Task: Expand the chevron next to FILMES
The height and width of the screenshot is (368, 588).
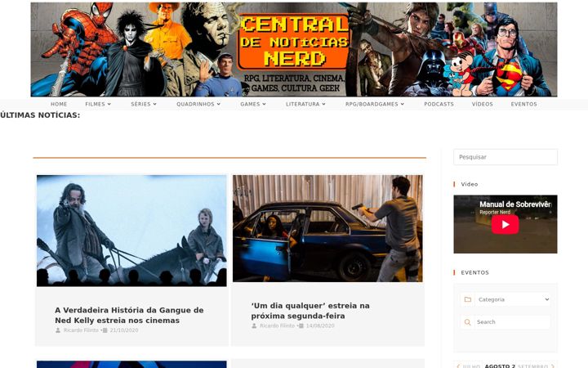Action: [x=109, y=104]
